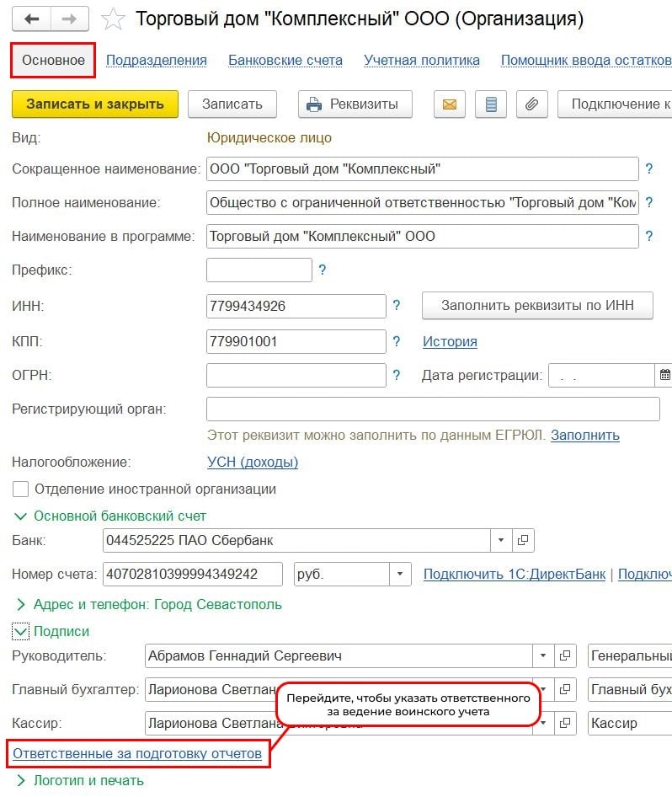
Task: Open the Руководитель name dropdown
Action: point(544,655)
